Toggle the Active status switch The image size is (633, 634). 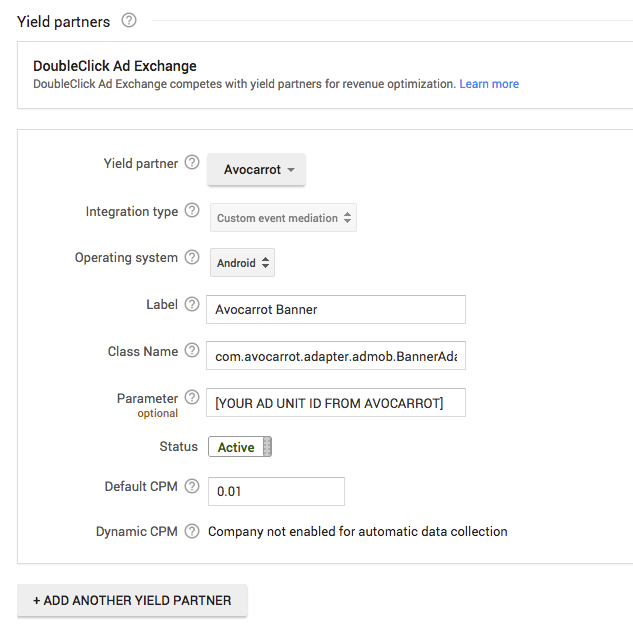(x=240, y=447)
